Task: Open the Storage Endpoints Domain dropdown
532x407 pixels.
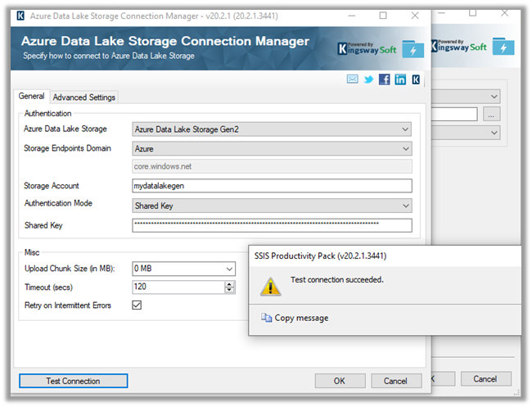Action: [x=405, y=148]
